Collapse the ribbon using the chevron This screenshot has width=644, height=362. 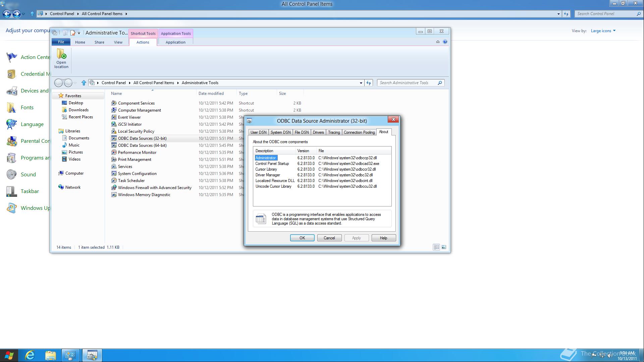point(438,42)
